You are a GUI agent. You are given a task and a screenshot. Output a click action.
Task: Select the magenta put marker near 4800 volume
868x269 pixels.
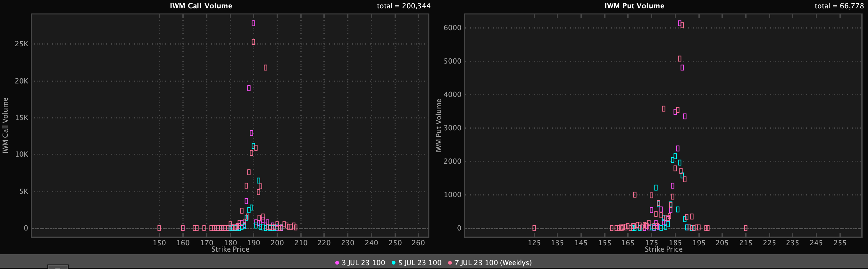[682, 67]
